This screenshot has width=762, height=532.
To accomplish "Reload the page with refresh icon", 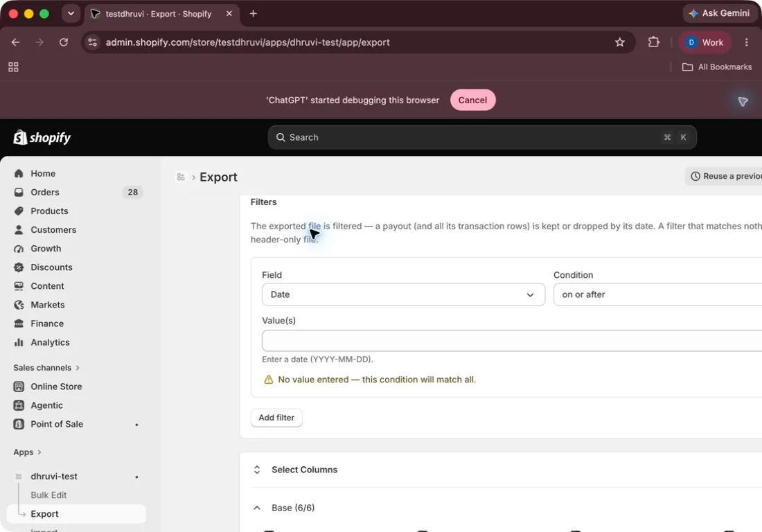I will pos(64,42).
